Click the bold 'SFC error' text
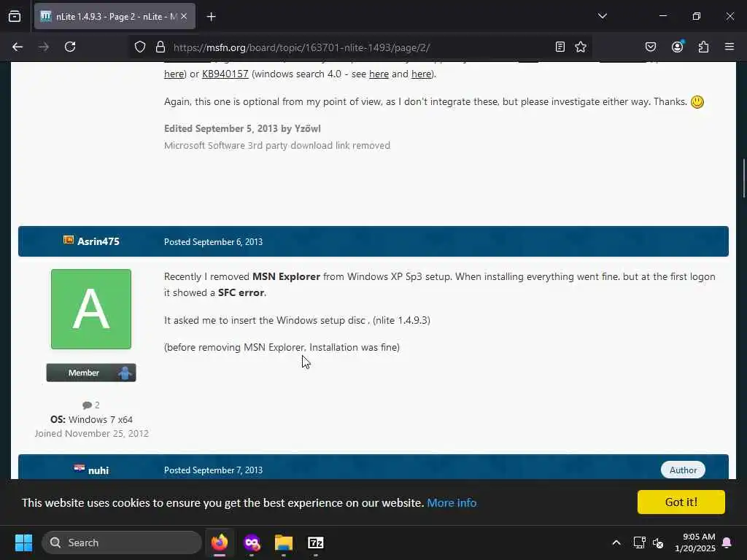This screenshot has width=747, height=560. tap(241, 293)
